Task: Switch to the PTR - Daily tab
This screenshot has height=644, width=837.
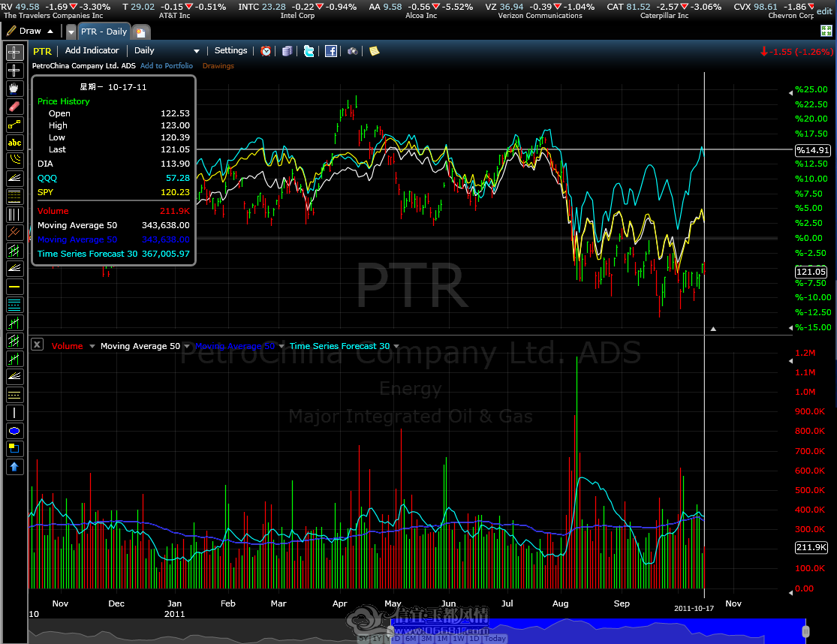Action: (x=104, y=32)
